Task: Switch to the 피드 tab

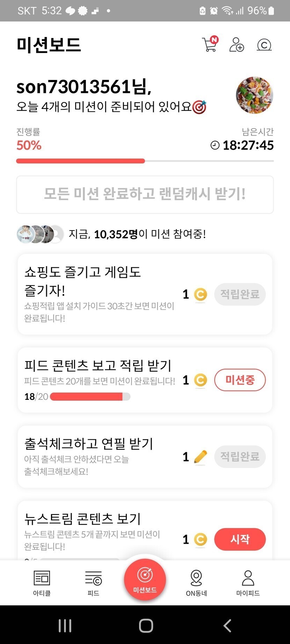Action: click(x=93, y=583)
